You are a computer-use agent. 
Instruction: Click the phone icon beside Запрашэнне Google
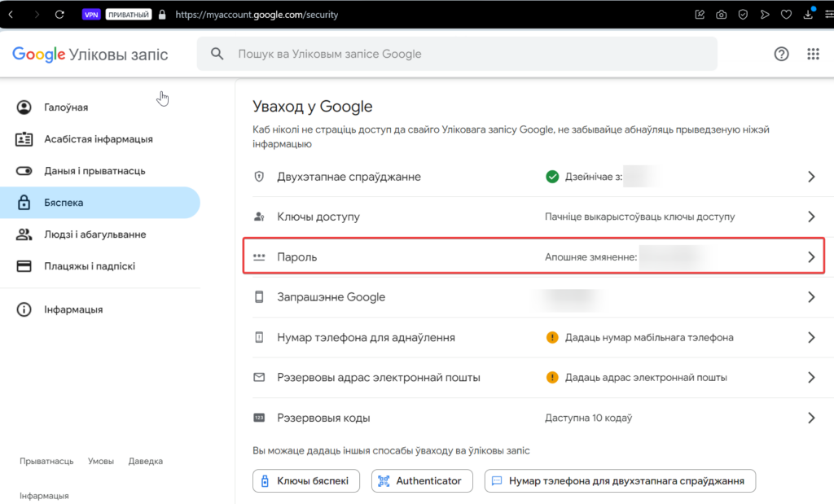click(259, 296)
